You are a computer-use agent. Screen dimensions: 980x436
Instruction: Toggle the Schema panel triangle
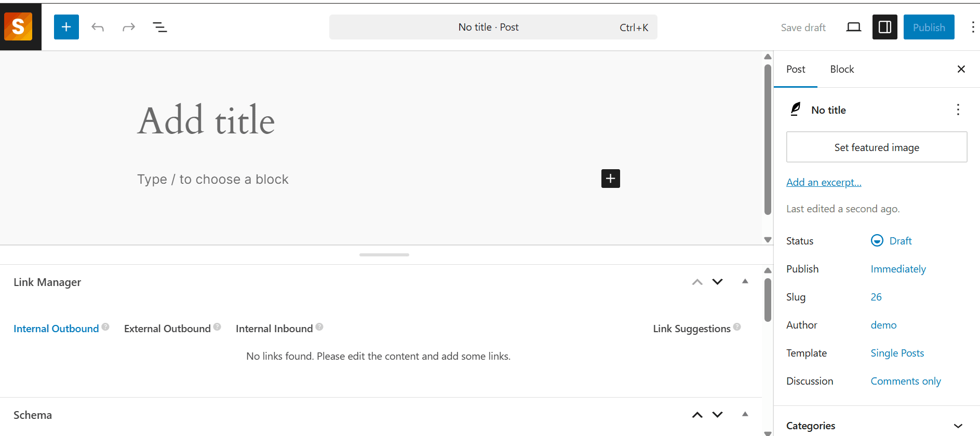[x=745, y=415]
